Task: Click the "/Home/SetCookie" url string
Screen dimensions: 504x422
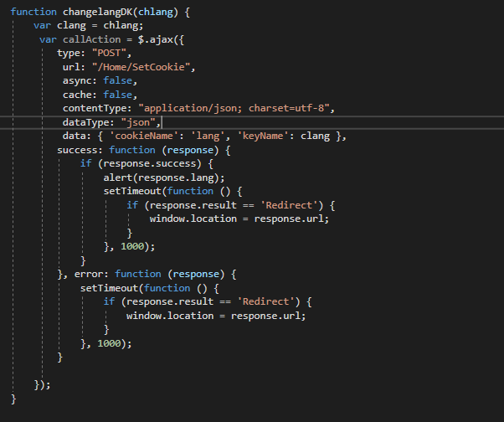Action: pyautogui.click(x=141, y=67)
